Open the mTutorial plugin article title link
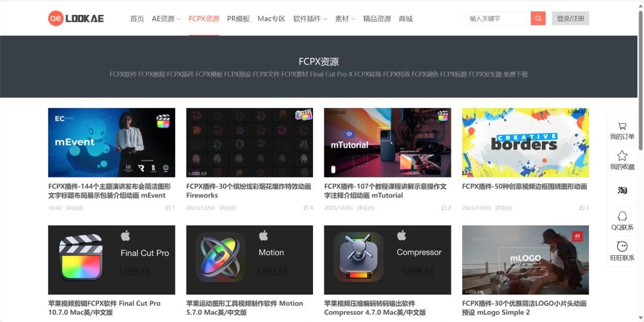644x322 pixels. [x=385, y=191]
